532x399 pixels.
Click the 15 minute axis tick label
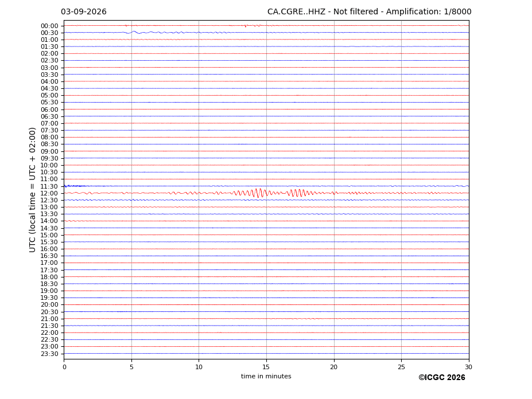tap(266, 367)
